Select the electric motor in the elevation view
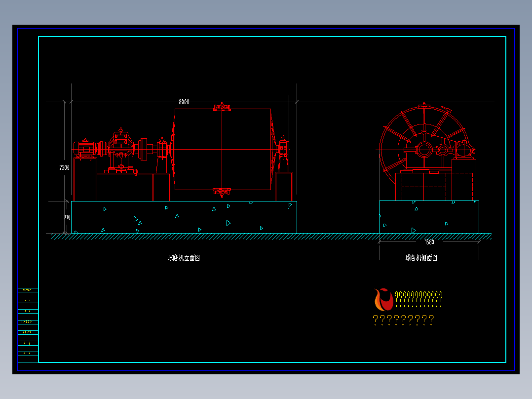Viewport: 532px width, 399px height. pyautogui.click(x=85, y=149)
